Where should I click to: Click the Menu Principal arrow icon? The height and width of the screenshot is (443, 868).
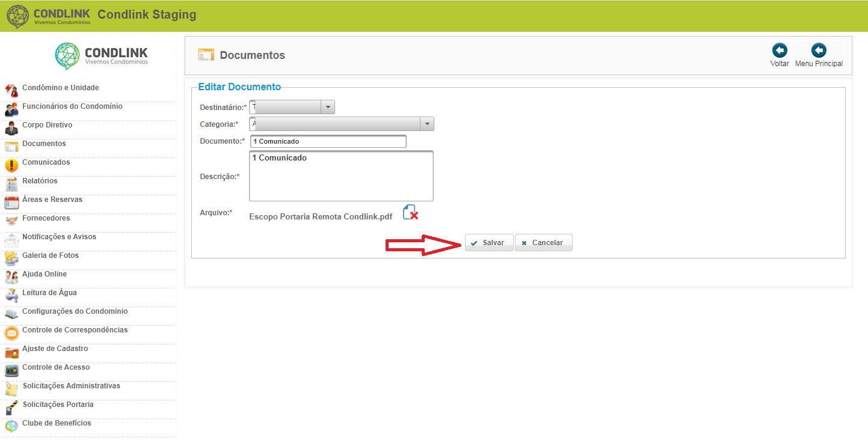[819, 50]
